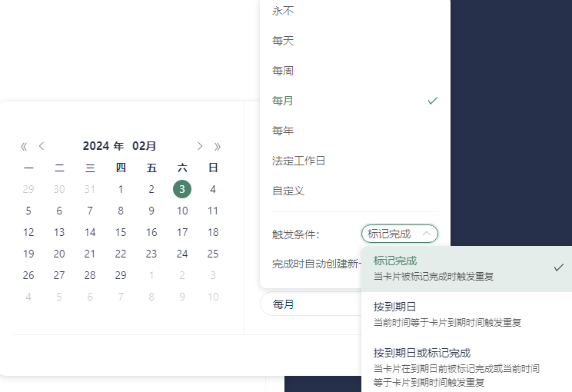Select 法定工作日 repeat option
The height and width of the screenshot is (392, 572).
[x=298, y=161]
